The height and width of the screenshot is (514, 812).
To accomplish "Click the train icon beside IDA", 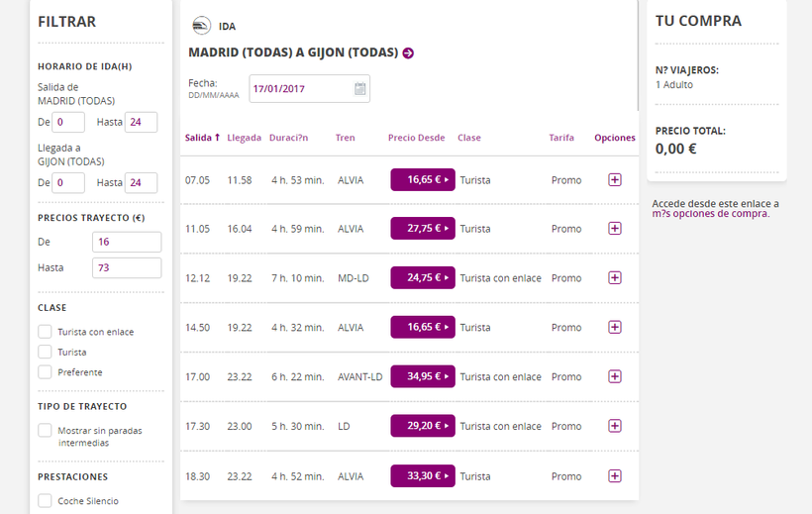I will tap(201, 26).
